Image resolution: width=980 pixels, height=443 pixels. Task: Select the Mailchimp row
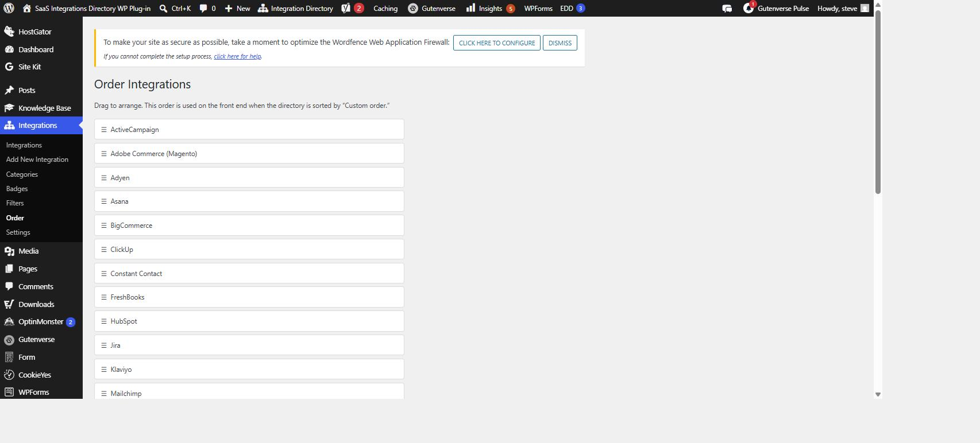(249, 391)
